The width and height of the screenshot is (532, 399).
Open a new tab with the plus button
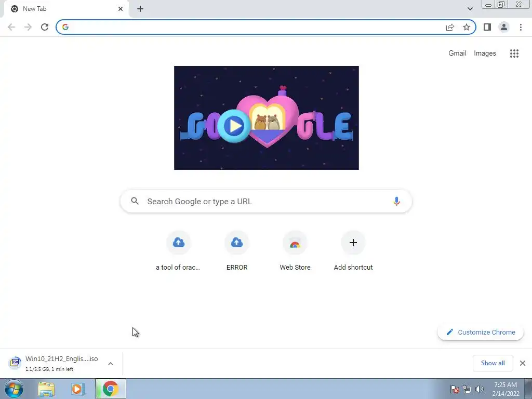click(140, 9)
